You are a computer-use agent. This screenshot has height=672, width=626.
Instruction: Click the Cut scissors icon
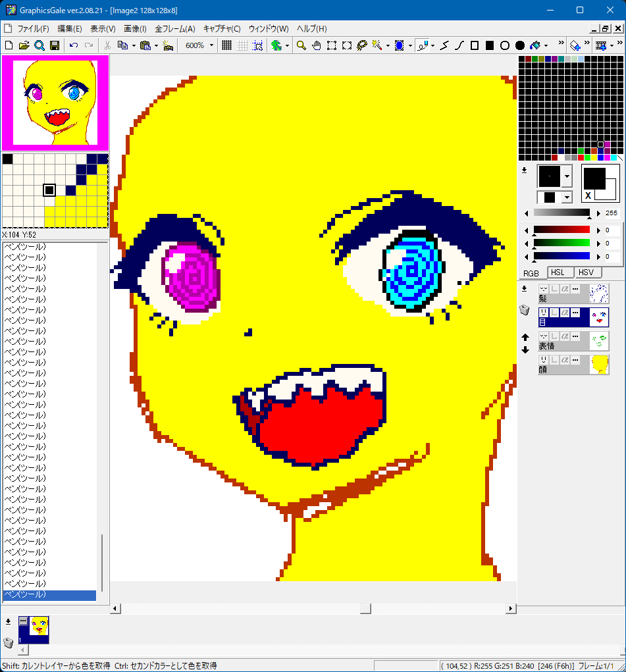click(107, 45)
